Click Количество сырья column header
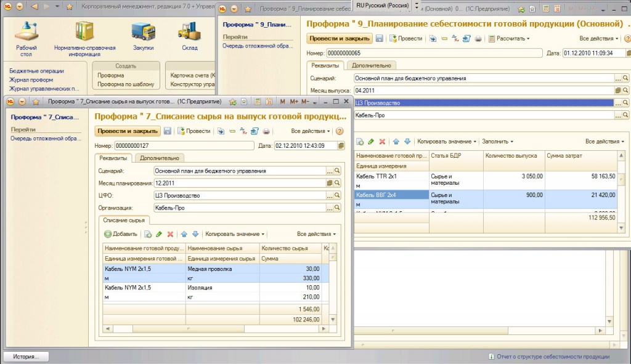Screen dimensions: 631x364 291,248
